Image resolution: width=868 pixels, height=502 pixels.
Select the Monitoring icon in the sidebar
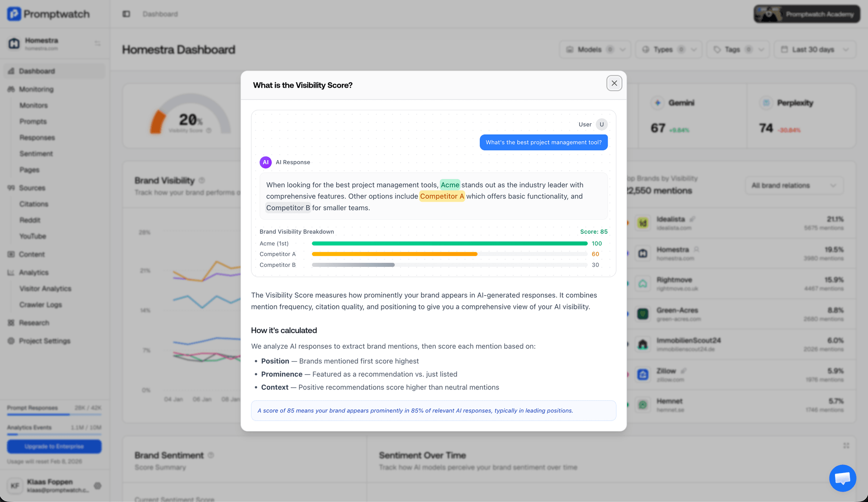[11, 89]
